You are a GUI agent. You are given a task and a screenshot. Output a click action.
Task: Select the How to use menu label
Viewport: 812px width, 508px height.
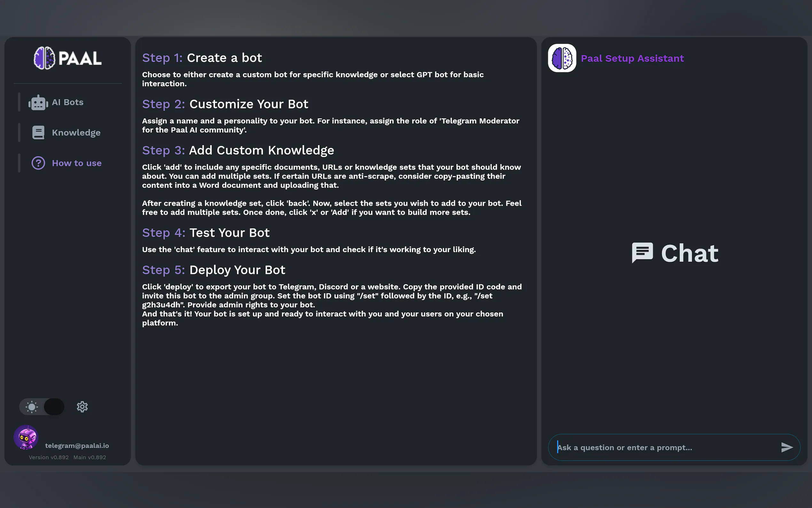[76, 163]
